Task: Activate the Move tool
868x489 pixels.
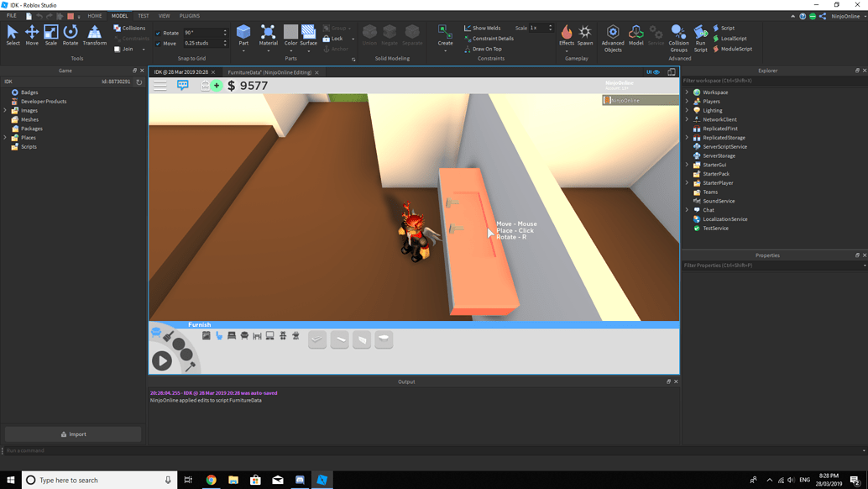Action: [32, 35]
